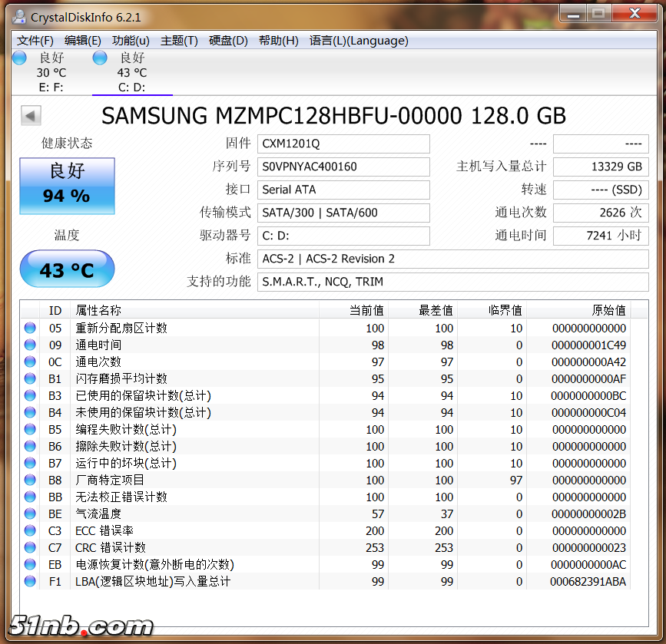Screen dimensions: 666x644
Task: Click the transfer mode field SATA/300 | SATA/600
Action: click(343, 213)
